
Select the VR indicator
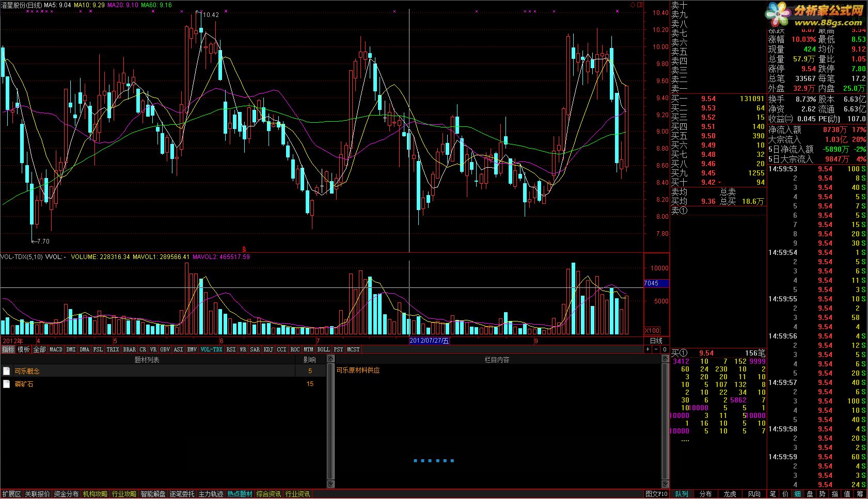click(153, 349)
